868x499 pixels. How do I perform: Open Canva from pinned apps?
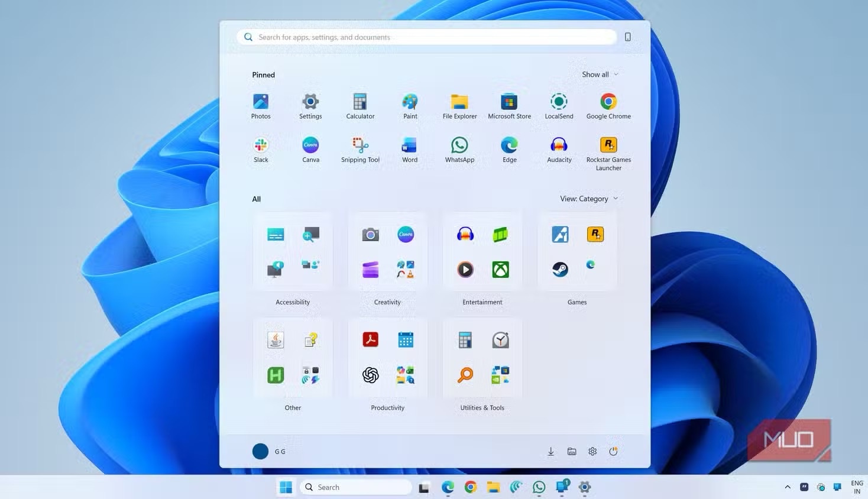coord(310,145)
